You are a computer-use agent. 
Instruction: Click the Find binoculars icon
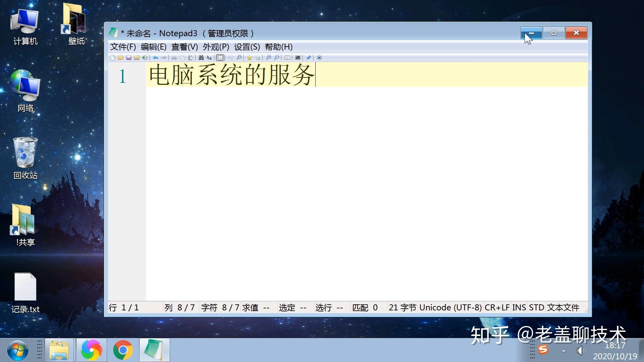point(201,58)
